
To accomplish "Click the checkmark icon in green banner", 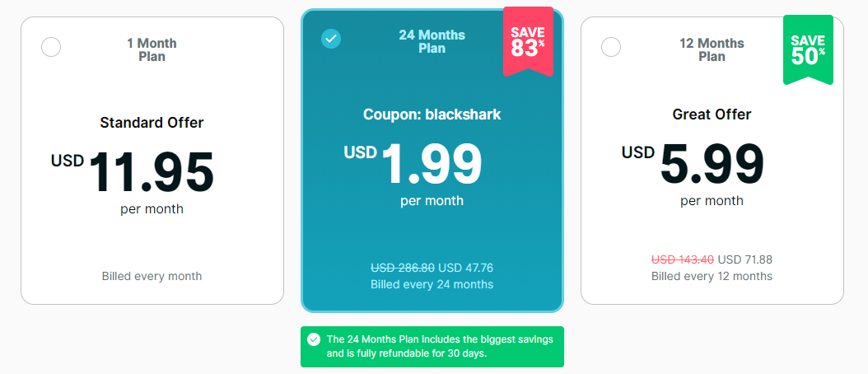I will click(313, 339).
